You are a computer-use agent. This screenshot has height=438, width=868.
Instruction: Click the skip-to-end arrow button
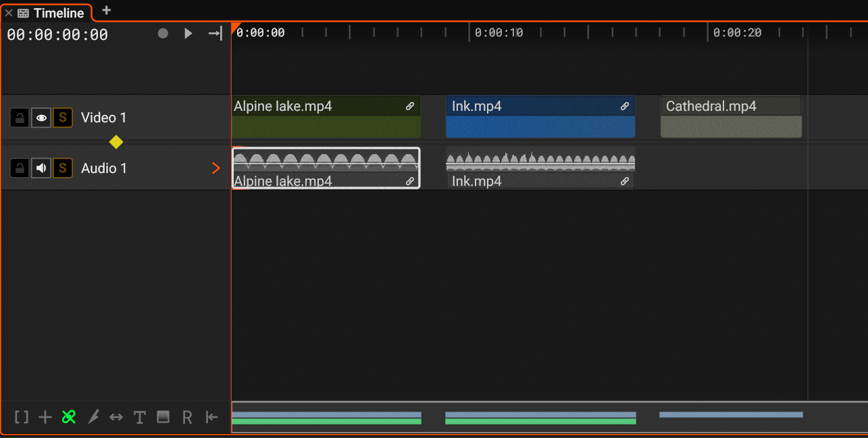pos(215,33)
